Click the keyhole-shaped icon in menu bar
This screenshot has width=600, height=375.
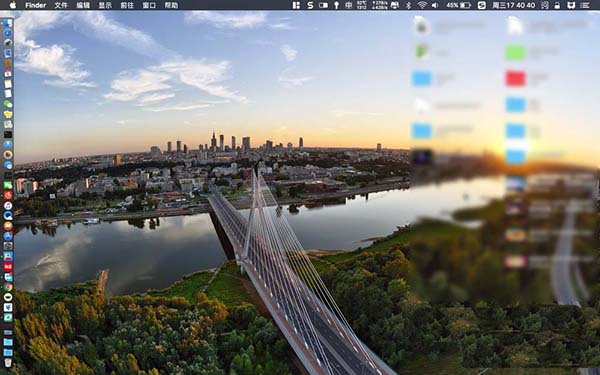click(x=336, y=5)
